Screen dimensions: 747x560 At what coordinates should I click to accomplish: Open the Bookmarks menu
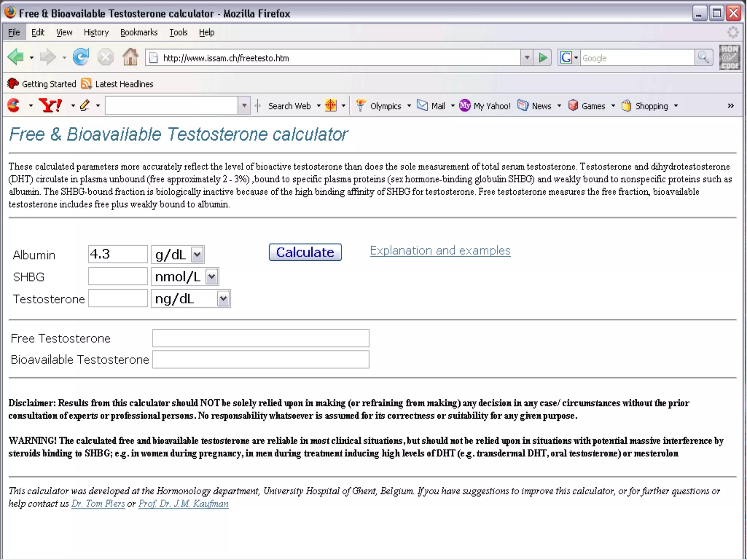139,32
